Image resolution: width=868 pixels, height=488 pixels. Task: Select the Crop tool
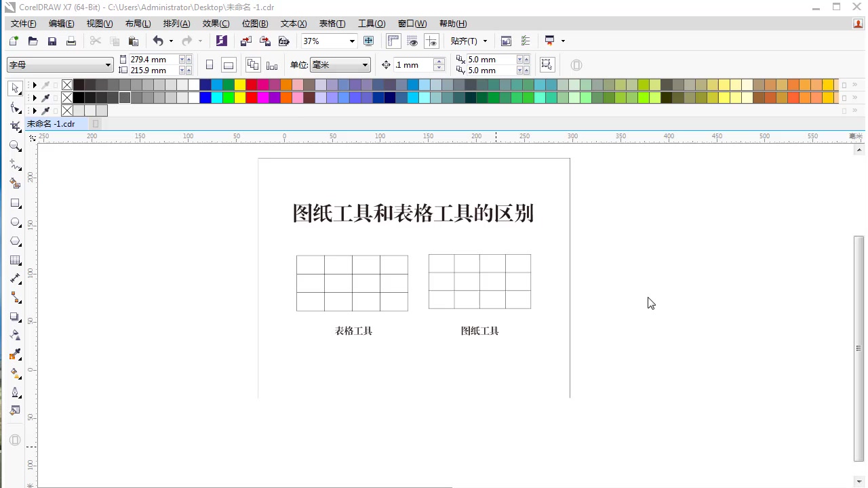click(15, 126)
